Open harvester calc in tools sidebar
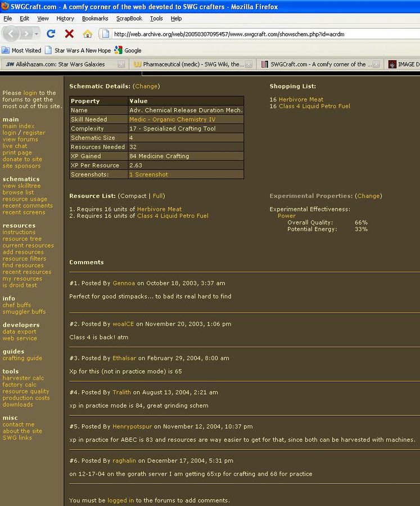This screenshot has width=420, height=506. 23,378
